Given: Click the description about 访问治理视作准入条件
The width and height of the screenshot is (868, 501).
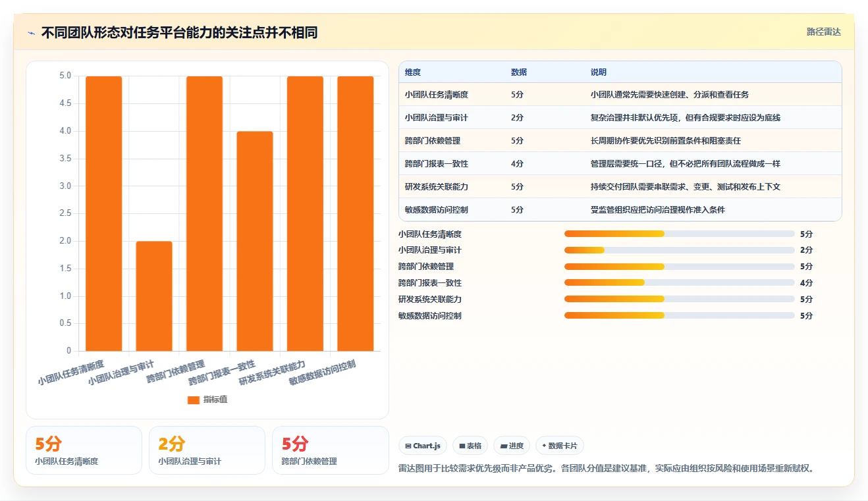Looking at the screenshot, I should tap(658, 210).
